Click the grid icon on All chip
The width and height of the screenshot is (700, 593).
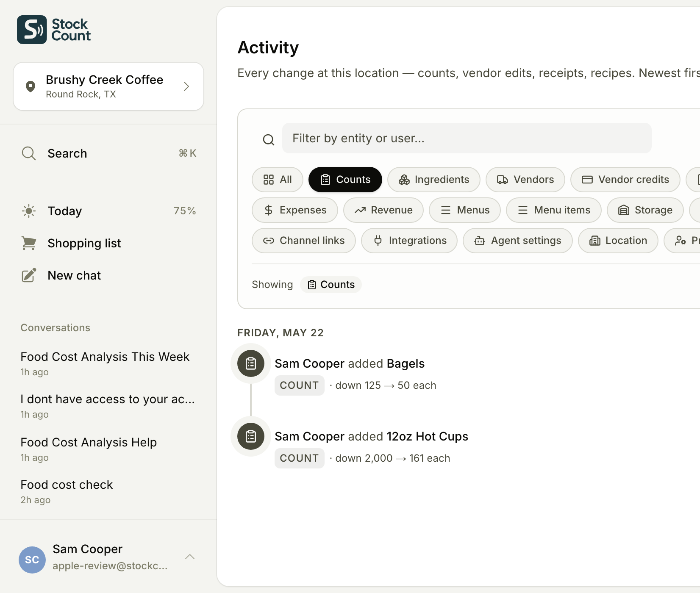point(269,180)
